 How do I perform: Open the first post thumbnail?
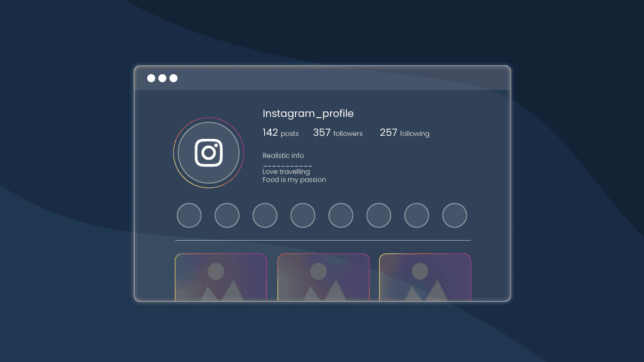221,277
